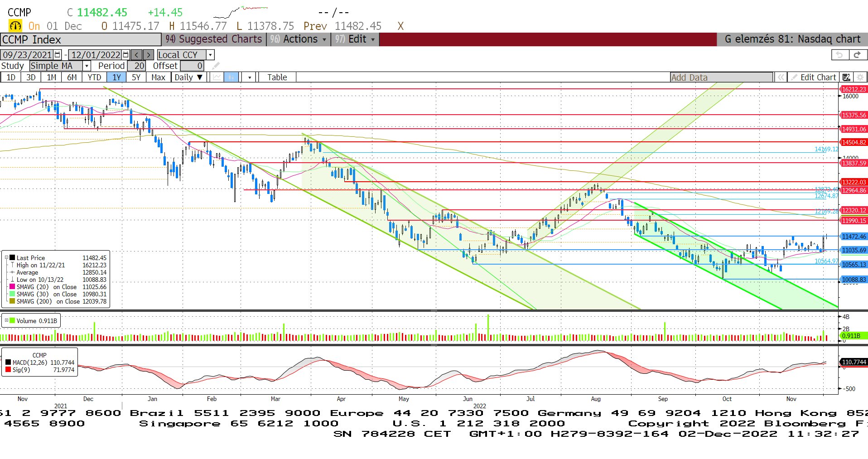Shift date range forward with right arrow
This screenshot has width=868, height=459.
[x=148, y=55]
